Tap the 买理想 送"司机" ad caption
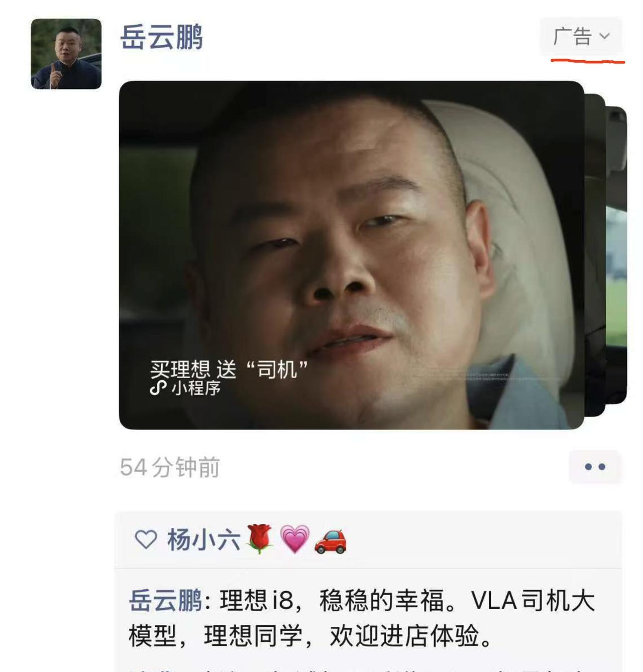Image resolution: width=643 pixels, height=672 pixels. pos(229,369)
